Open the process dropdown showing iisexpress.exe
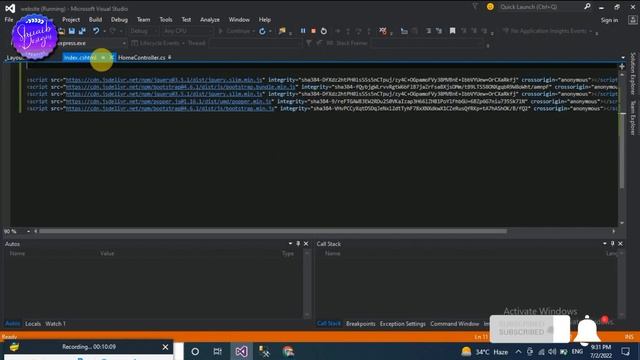640x360 pixels. (92, 43)
